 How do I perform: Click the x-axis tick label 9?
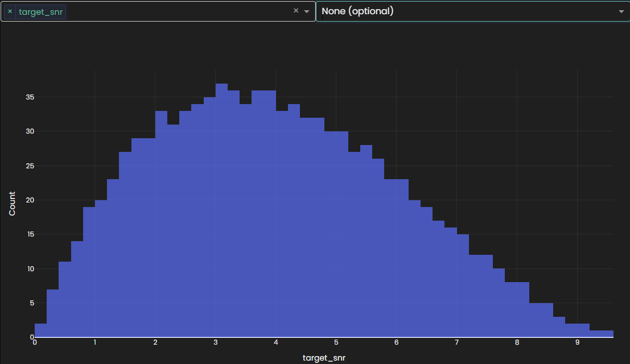[x=577, y=342]
